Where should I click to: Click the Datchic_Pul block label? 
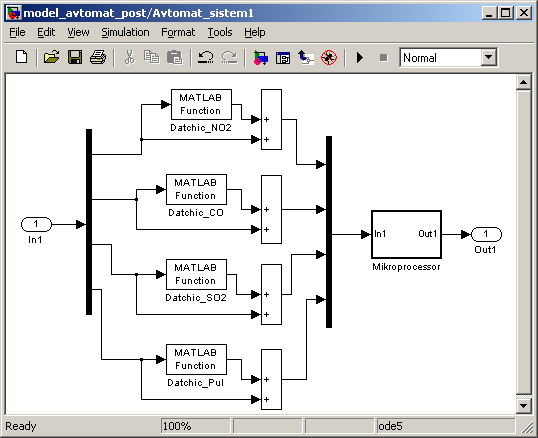point(196,383)
